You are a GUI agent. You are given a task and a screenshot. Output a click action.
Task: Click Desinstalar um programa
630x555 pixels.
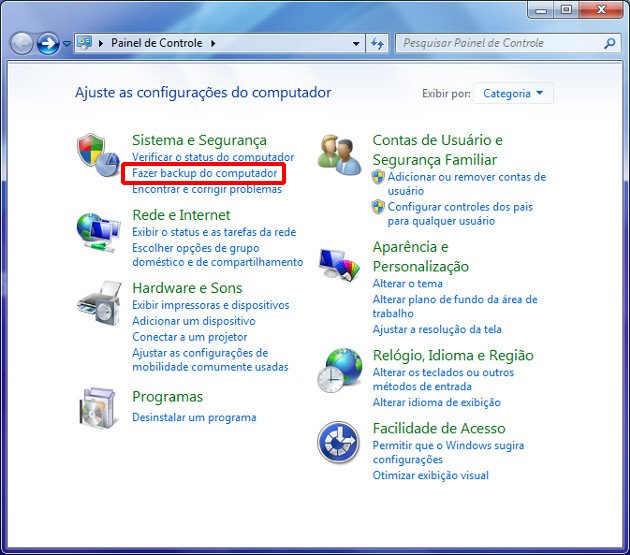[194, 417]
